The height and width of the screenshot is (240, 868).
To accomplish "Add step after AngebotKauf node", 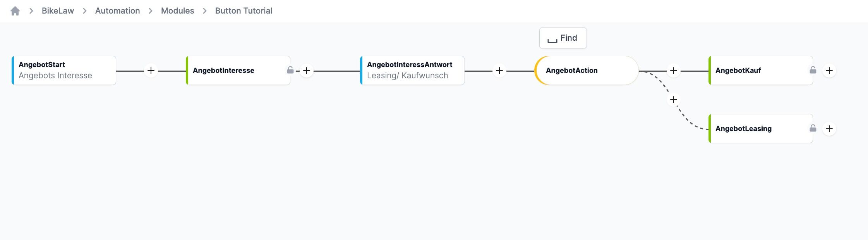I will pos(829,71).
